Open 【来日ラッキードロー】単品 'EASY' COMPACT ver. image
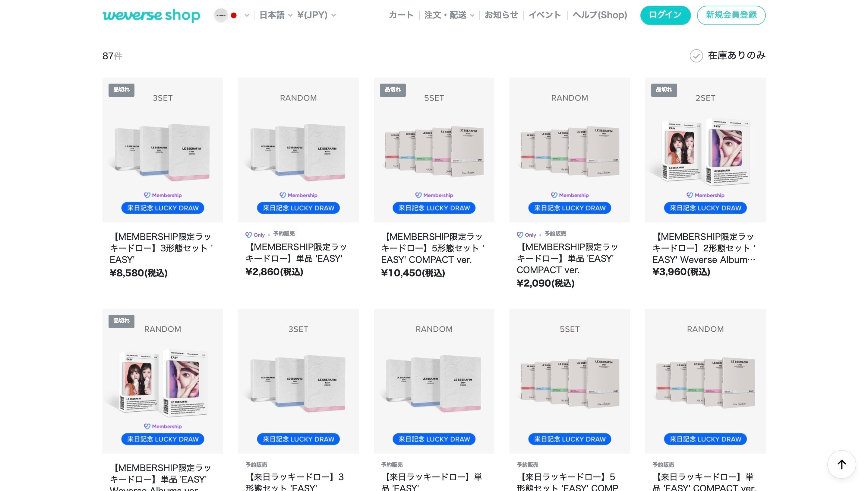 [705, 381]
